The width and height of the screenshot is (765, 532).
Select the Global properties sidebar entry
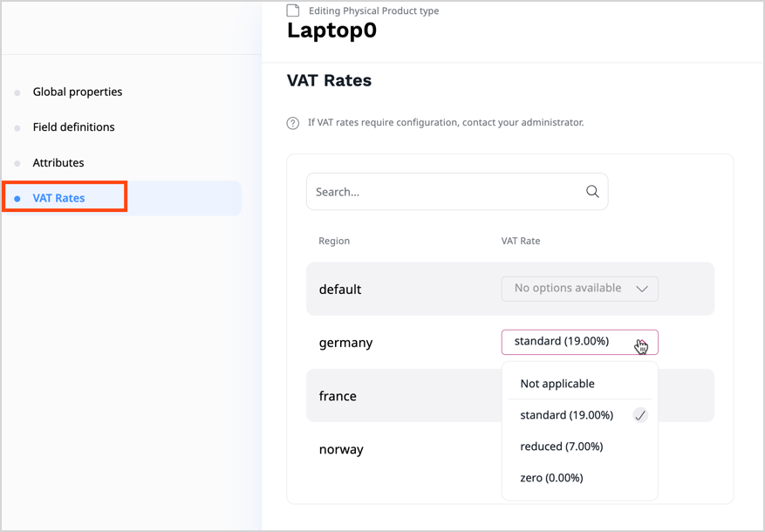click(78, 92)
